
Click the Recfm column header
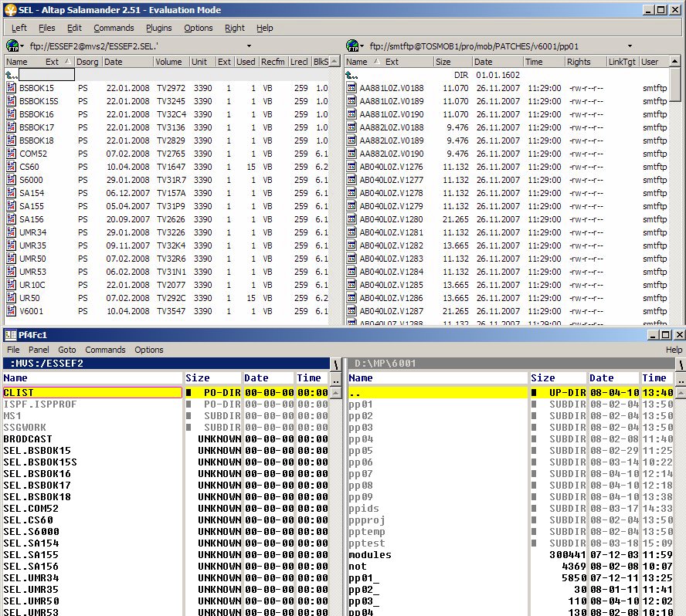(274, 62)
